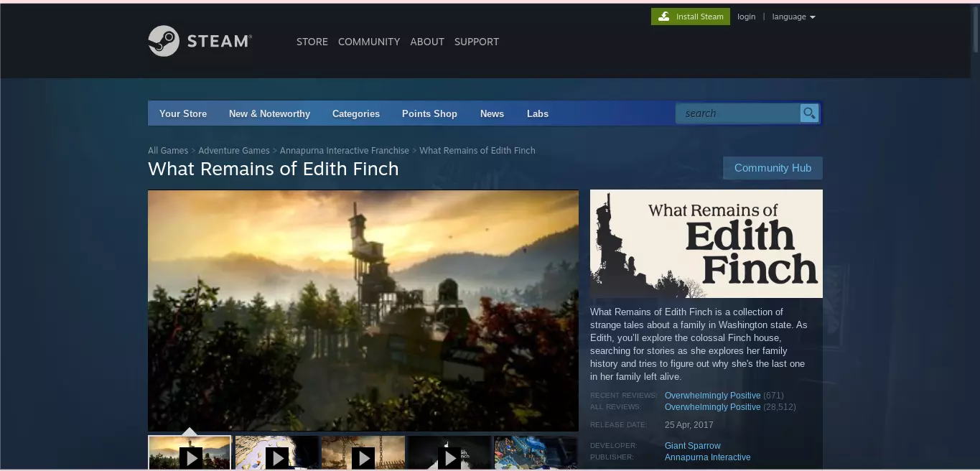Click the login link
Screen dimensions: 980x471
[x=746, y=17]
